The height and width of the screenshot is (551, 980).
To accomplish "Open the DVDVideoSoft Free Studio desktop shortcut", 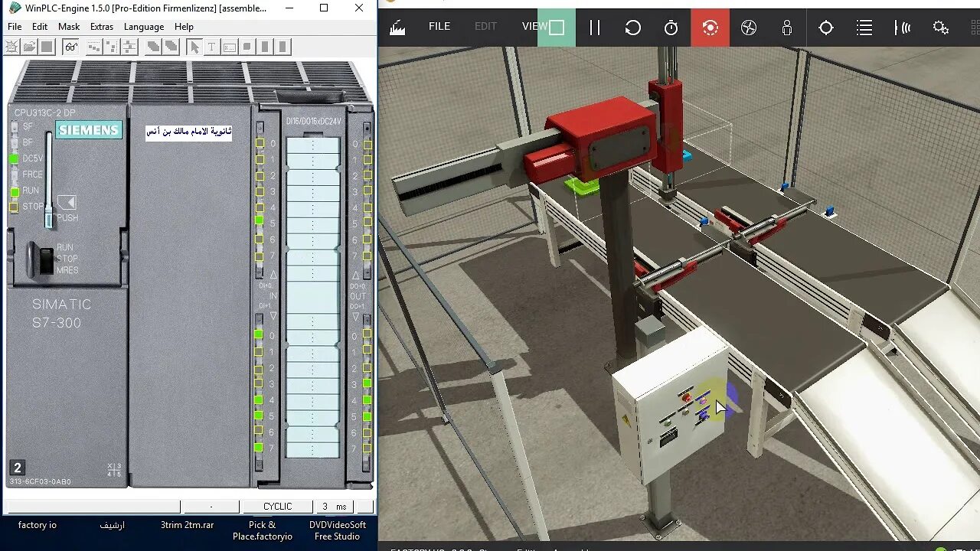I will [x=338, y=530].
